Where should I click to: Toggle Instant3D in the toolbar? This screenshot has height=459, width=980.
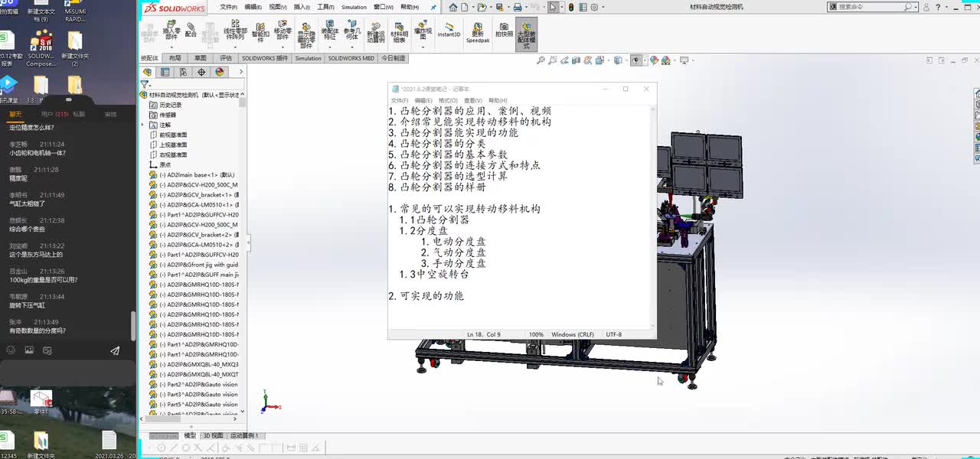click(449, 30)
